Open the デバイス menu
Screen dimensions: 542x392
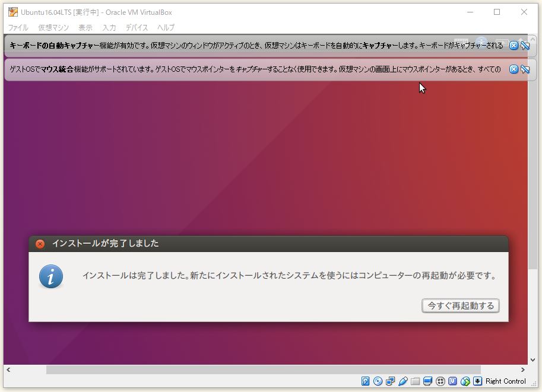tap(137, 28)
